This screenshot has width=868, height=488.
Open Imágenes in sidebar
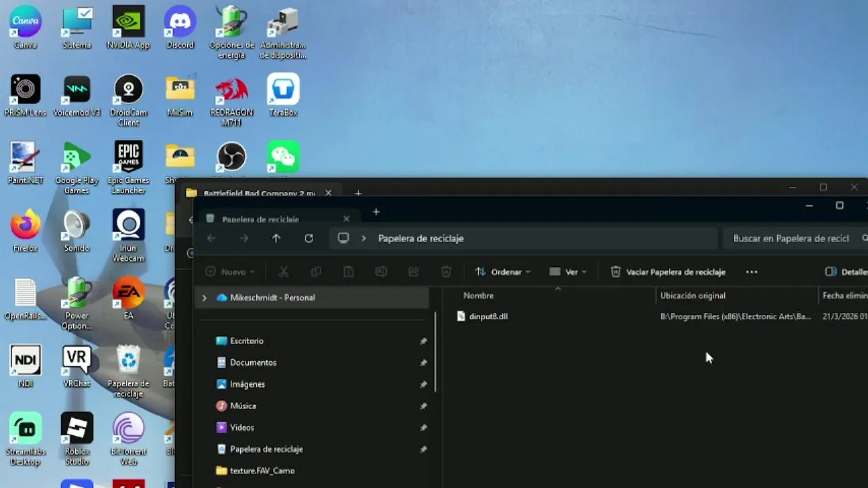pos(247,384)
